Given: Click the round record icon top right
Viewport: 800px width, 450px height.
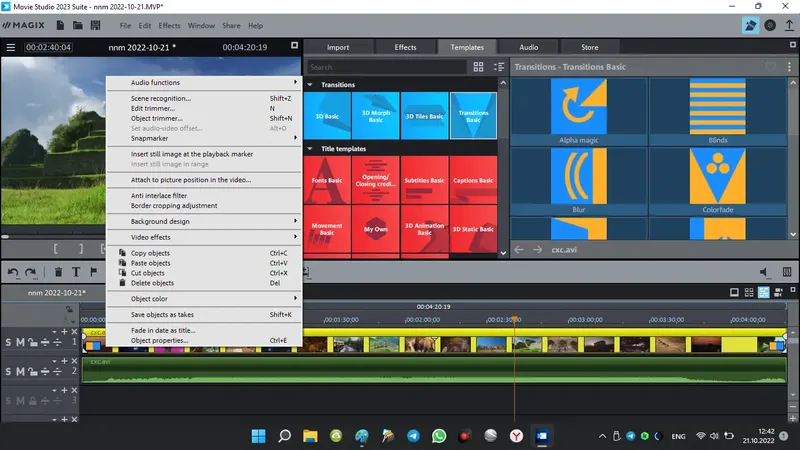Looking at the screenshot, I should point(770,25).
